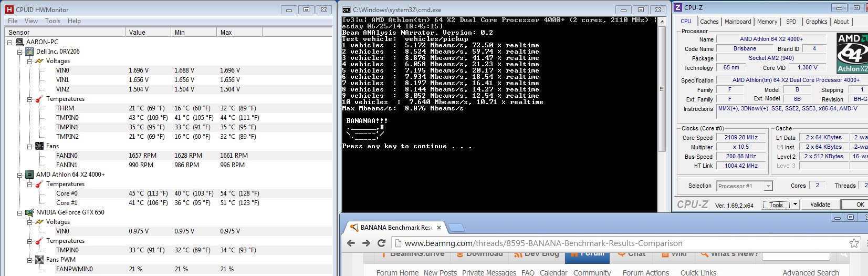Click the browser address bar URL
Image resolution: width=868 pixels, height=276 pixels.
[x=543, y=243]
